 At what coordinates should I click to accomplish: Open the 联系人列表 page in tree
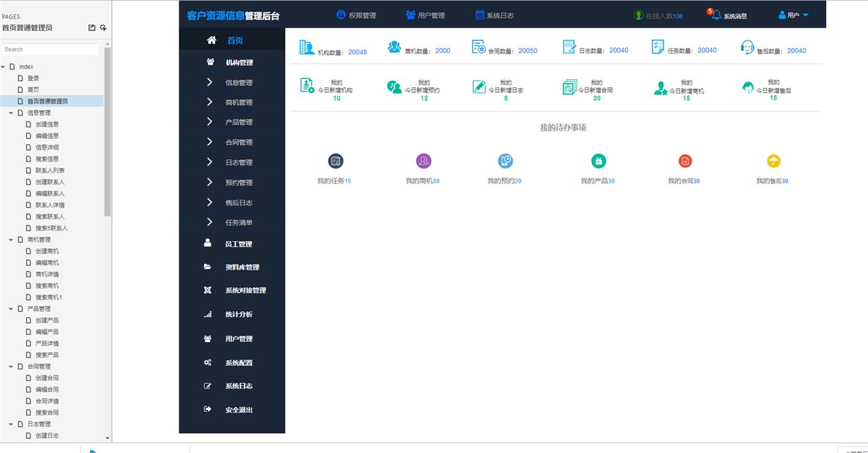[x=50, y=170]
